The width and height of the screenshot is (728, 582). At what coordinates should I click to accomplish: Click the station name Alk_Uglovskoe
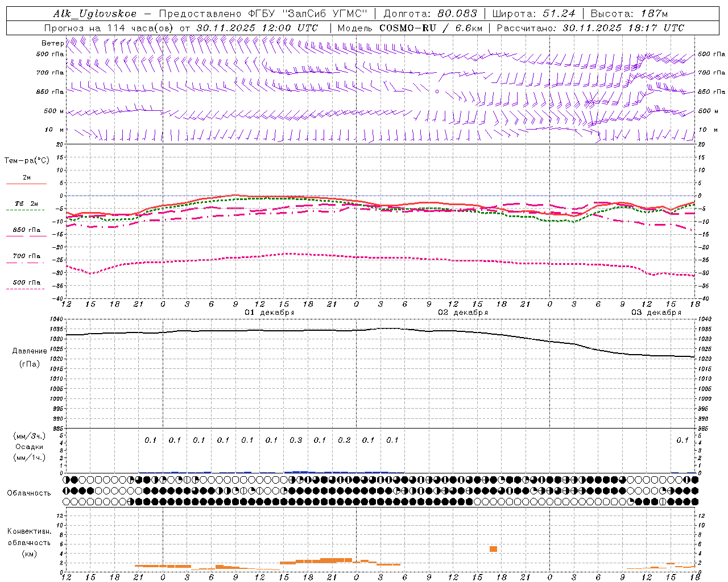(x=94, y=14)
